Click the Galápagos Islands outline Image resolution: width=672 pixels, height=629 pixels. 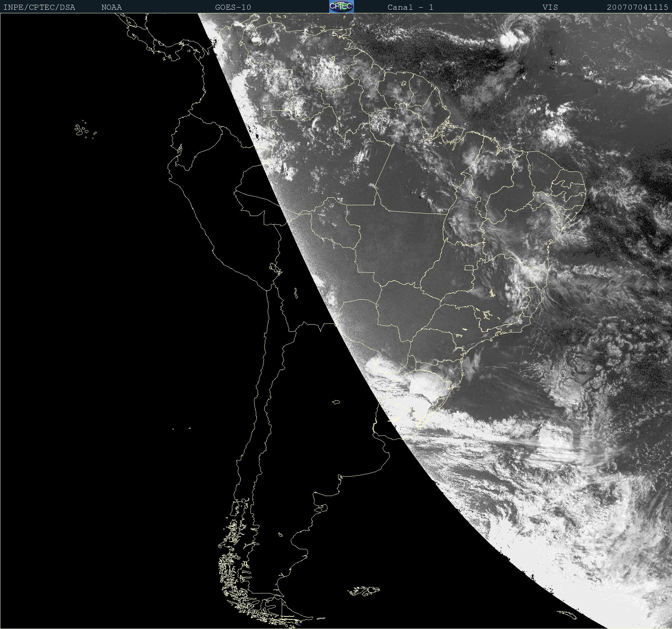click(81, 130)
